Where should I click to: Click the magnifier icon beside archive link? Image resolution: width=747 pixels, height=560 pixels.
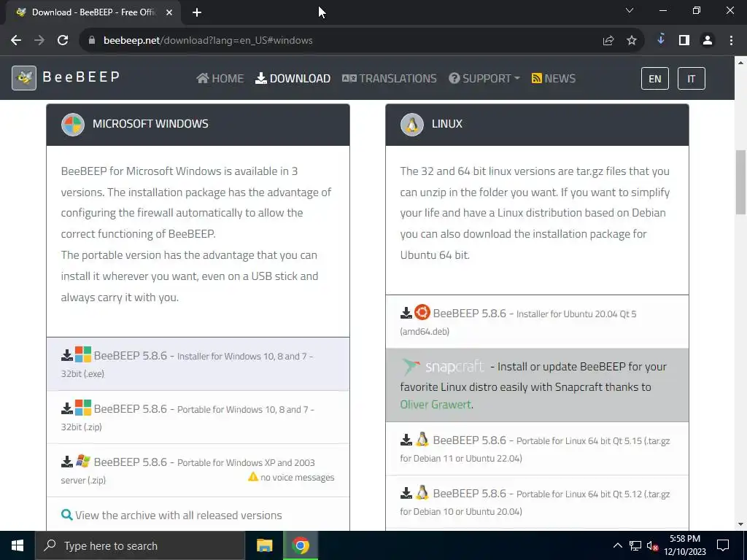pyautogui.click(x=67, y=515)
